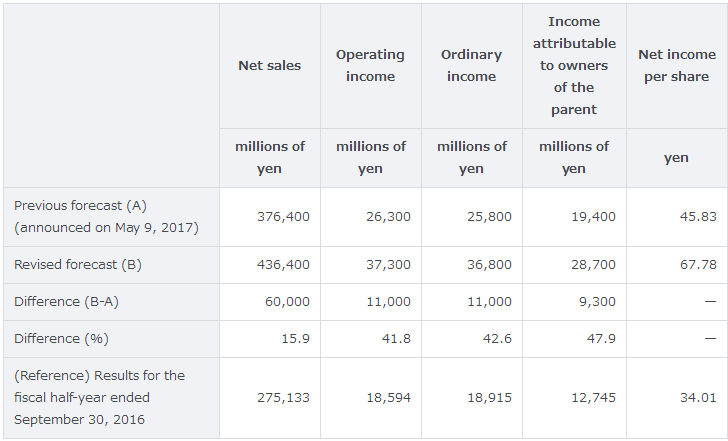Click the Ordinary income header cell
This screenshot has height=441, width=728.
pyautogui.click(x=471, y=65)
